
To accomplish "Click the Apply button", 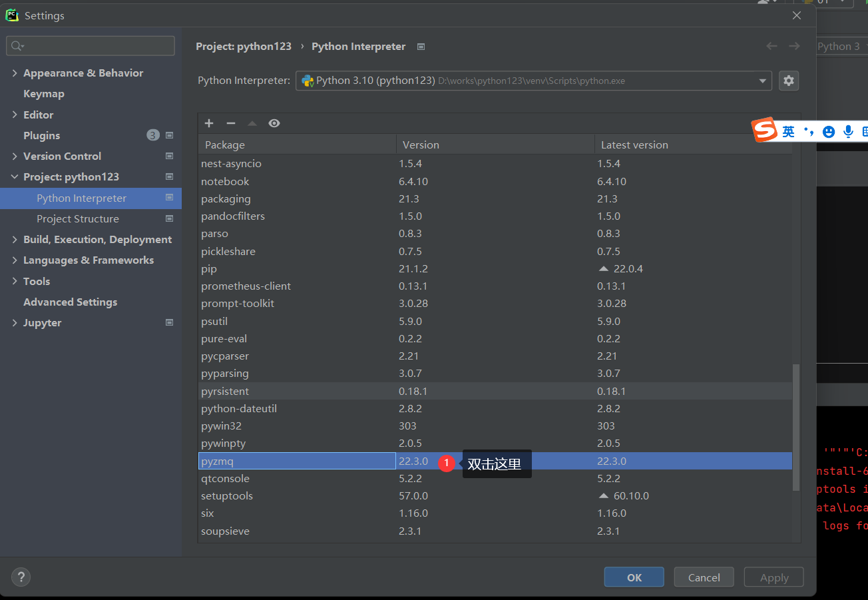I will click(774, 577).
